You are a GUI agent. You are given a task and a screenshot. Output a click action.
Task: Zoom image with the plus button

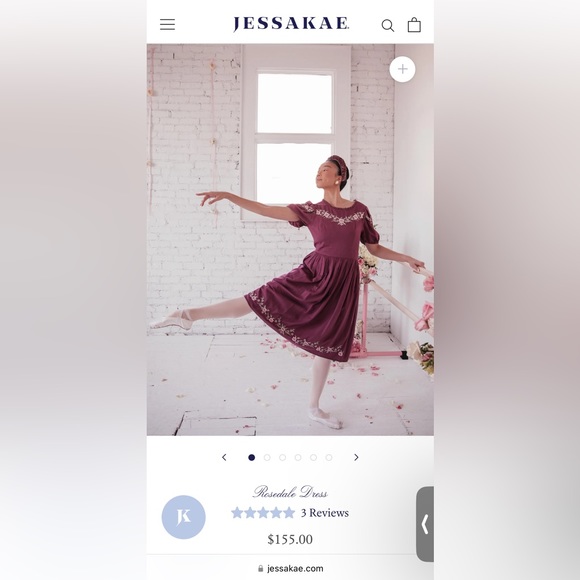pos(402,69)
